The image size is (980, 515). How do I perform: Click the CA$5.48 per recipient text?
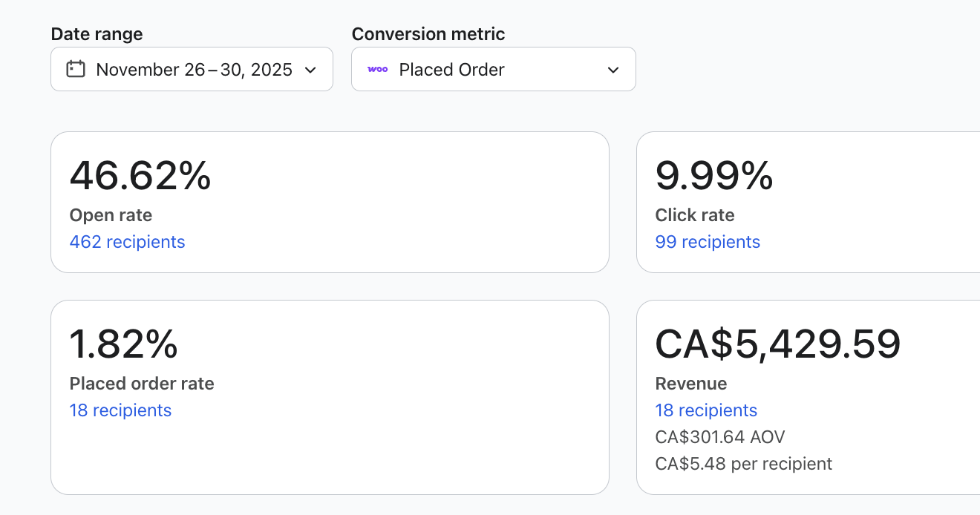[744, 464]
